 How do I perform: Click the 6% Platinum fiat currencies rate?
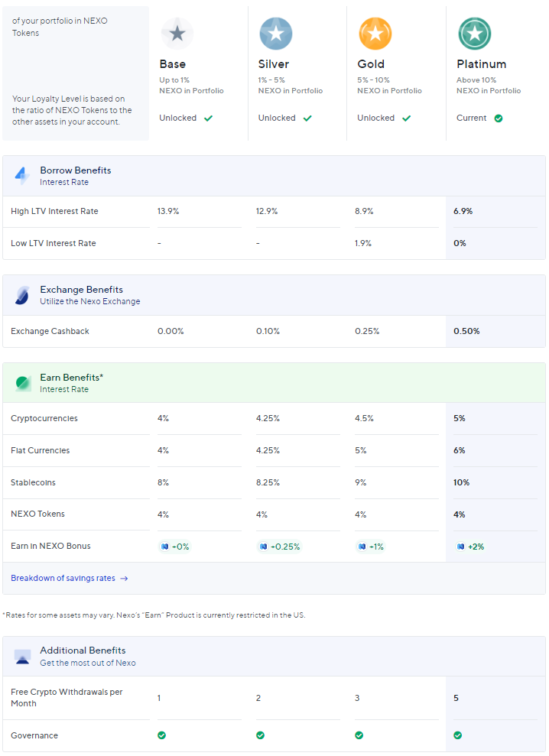(460, 450)
